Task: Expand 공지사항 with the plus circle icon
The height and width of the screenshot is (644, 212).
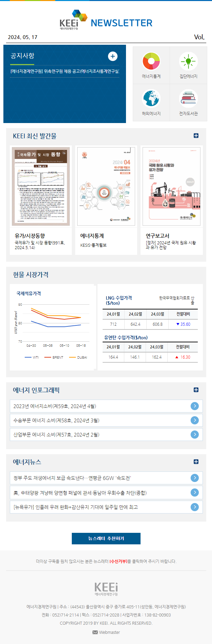Action: point(113,56)
